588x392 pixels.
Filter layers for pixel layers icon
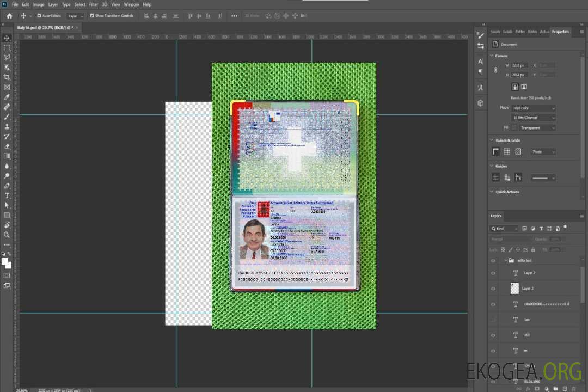(x=525, y=229)
